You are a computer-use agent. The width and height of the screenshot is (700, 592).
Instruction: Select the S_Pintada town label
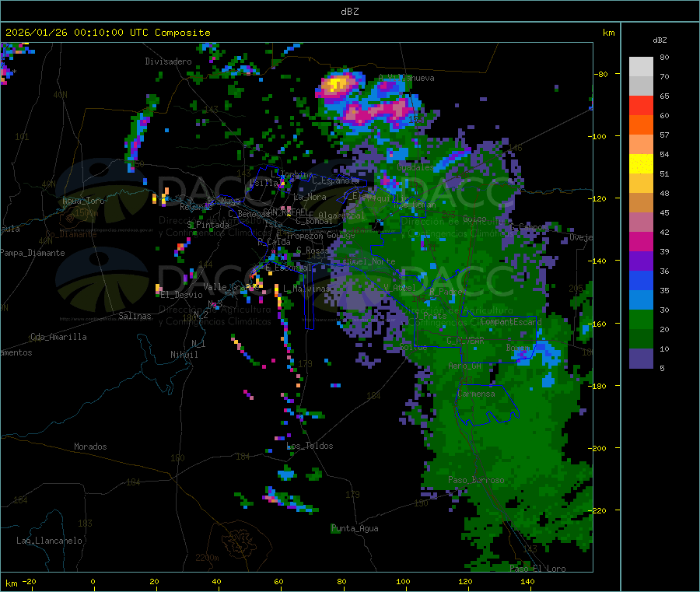pos(208,225)
